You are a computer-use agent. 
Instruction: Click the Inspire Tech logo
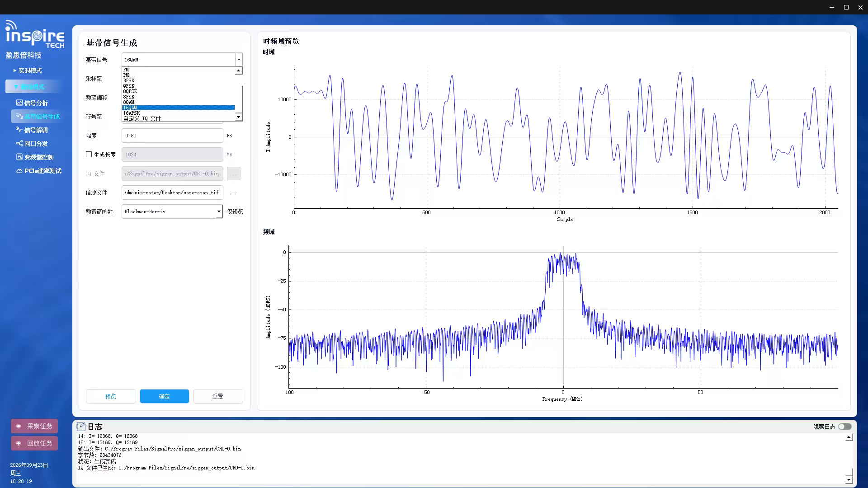[x=35, y=34]
